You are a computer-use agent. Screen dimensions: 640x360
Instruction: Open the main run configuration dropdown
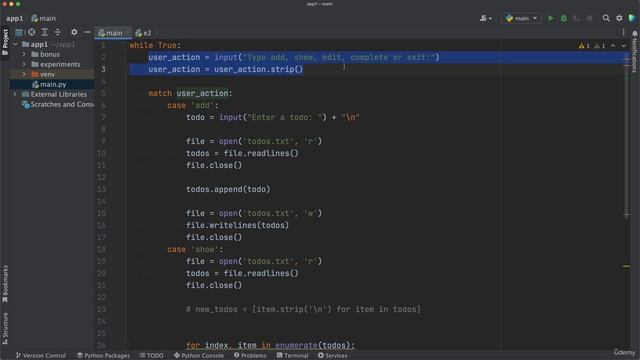521,18
